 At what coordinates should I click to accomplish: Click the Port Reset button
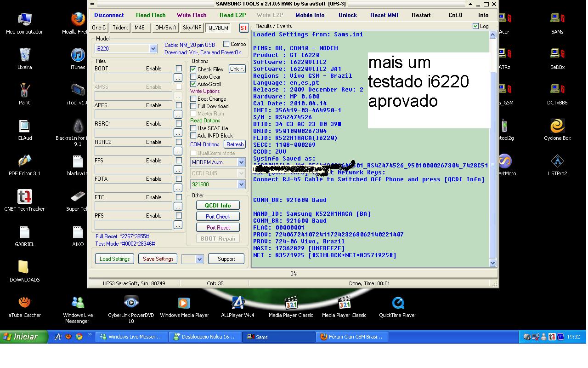[218, 228]
